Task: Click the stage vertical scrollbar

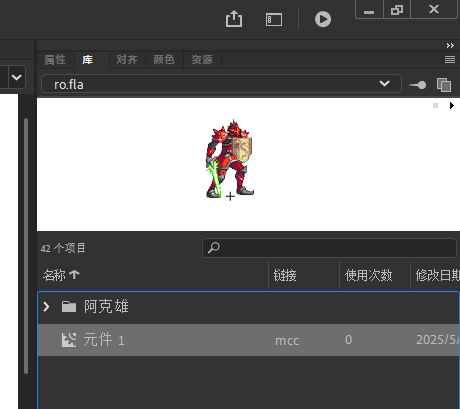Action: pyautogui.click(x=26, y=246)
